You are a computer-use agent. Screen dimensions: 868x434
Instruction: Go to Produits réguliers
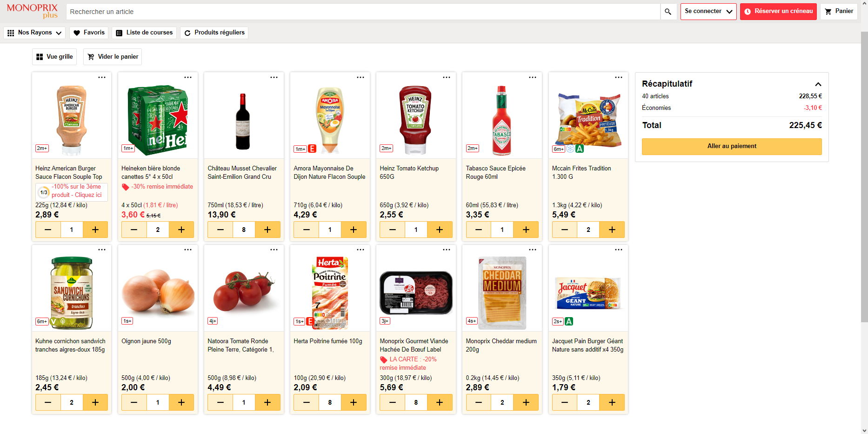coord(214,33)
